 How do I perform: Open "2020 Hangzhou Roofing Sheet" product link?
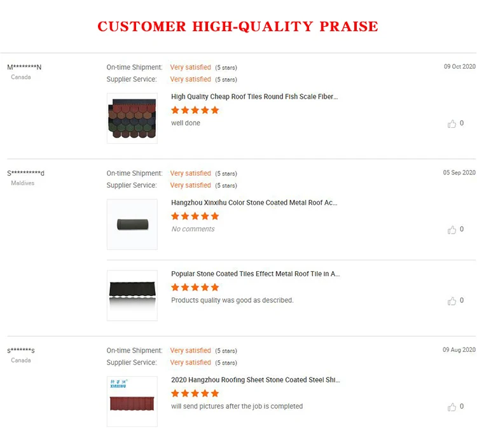click(255, 380)
